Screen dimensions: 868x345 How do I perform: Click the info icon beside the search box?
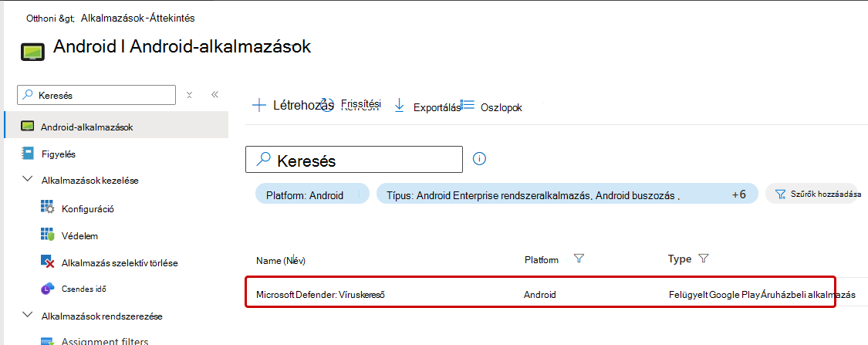[x=479, y=160]
